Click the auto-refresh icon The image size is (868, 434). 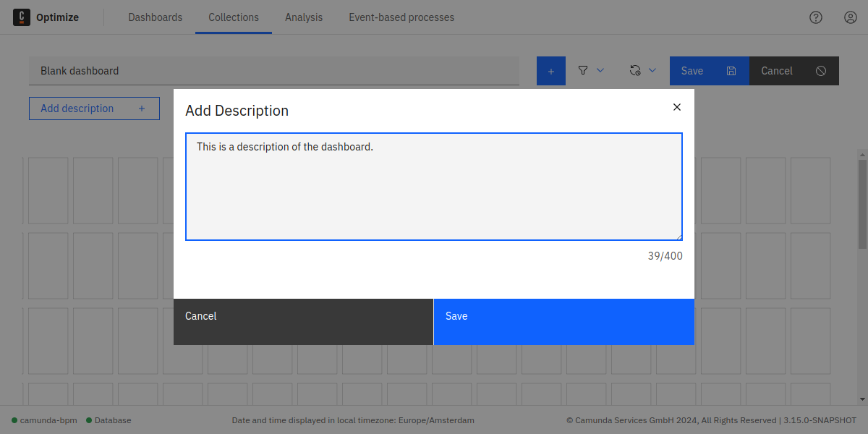click(x=635, y=70)
